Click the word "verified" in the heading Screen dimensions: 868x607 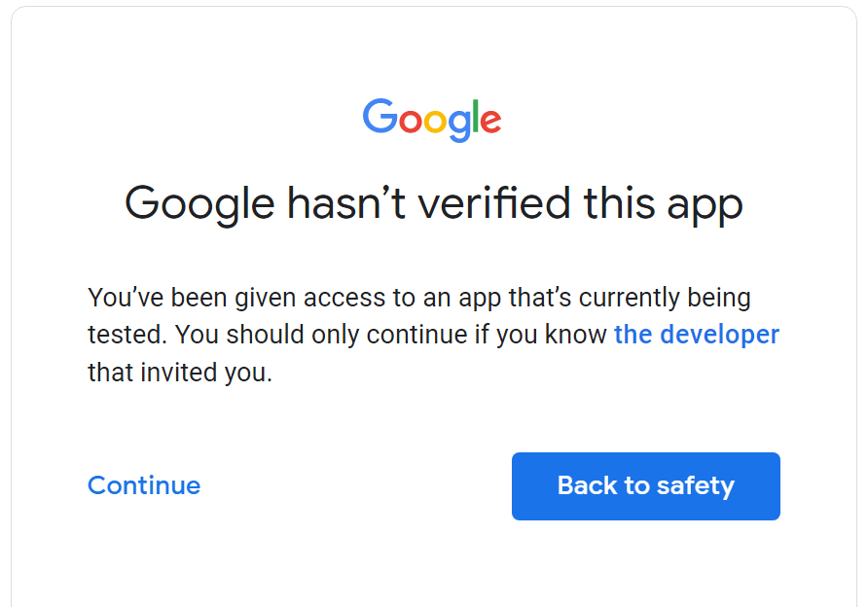coord(493,202)
